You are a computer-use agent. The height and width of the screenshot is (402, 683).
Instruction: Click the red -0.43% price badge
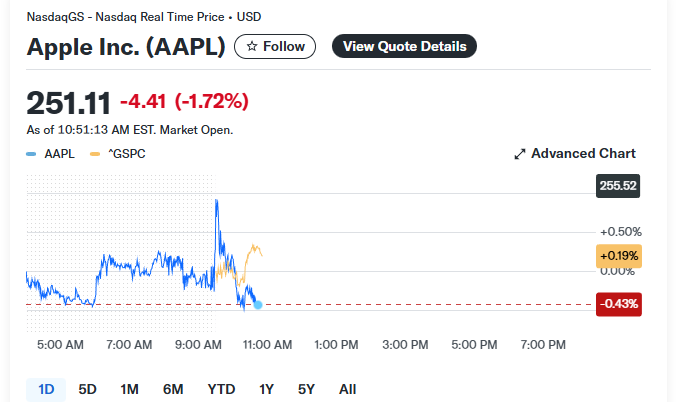pyautogui.click(x=618, y=303)
